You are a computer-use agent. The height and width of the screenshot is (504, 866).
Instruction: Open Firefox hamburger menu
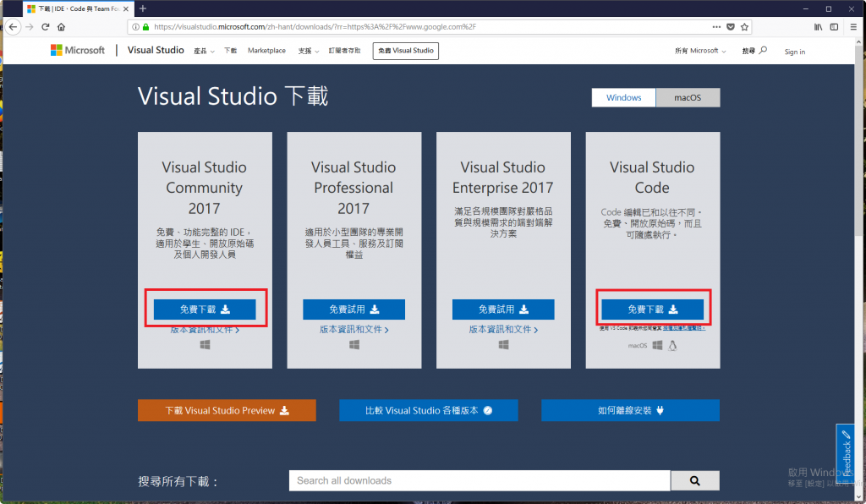coord(853,26)
